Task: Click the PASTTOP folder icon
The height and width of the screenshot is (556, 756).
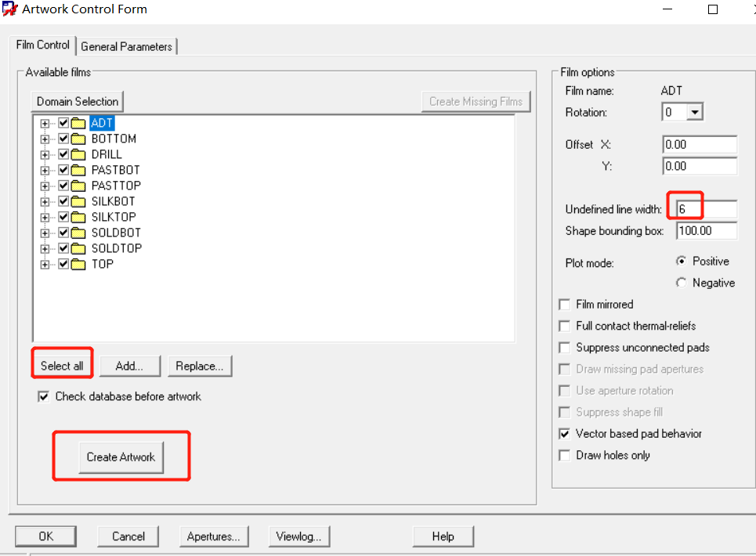Action: click(78, 186)
